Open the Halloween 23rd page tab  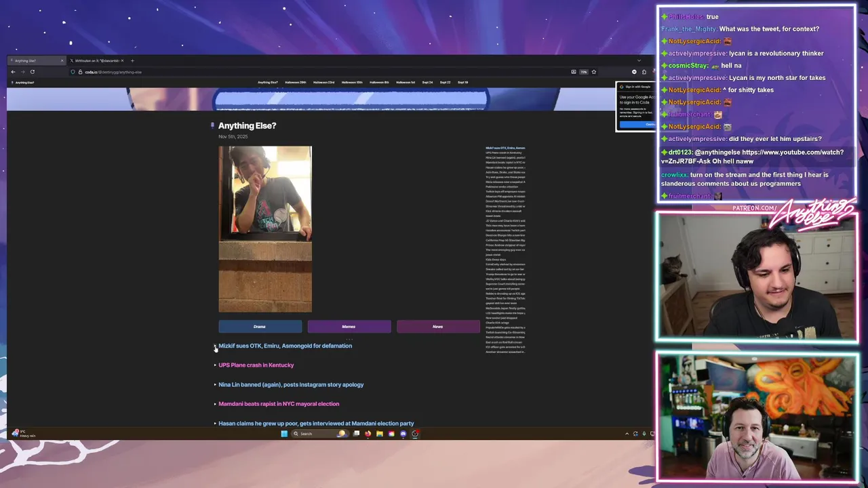[x=323, y=83]
